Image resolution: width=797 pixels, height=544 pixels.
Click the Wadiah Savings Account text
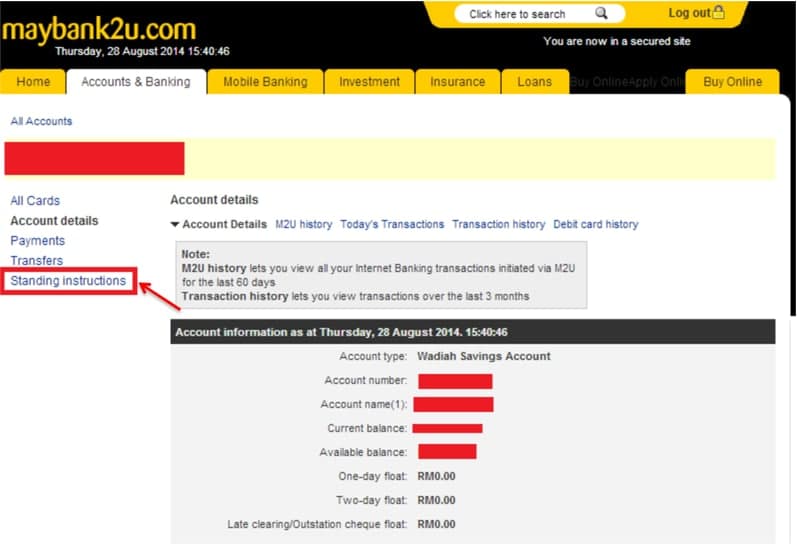[x=483, y=356]
